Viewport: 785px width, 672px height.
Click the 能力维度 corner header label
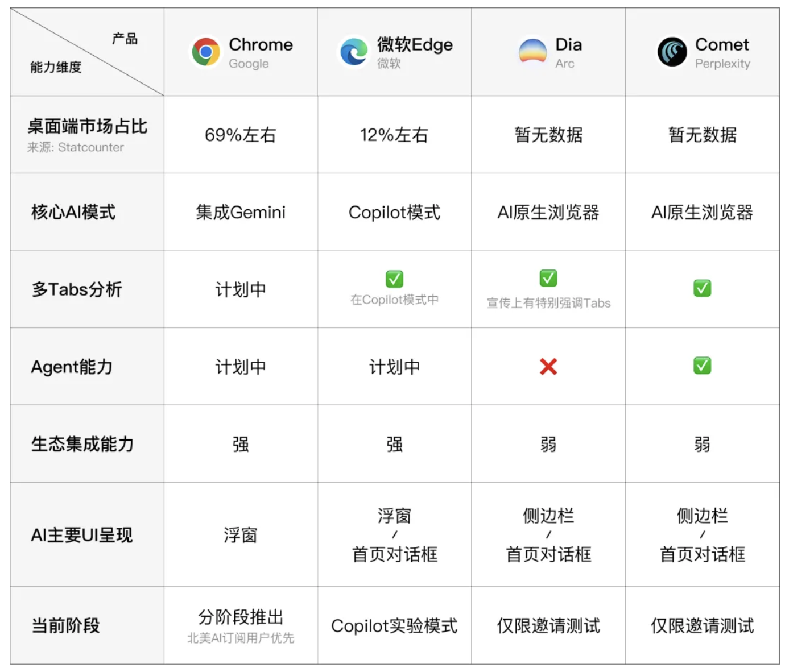(56, 67)
